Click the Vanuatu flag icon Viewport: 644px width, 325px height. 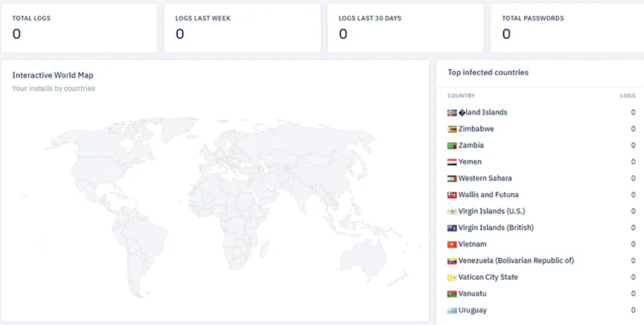(x=452, y=294)
